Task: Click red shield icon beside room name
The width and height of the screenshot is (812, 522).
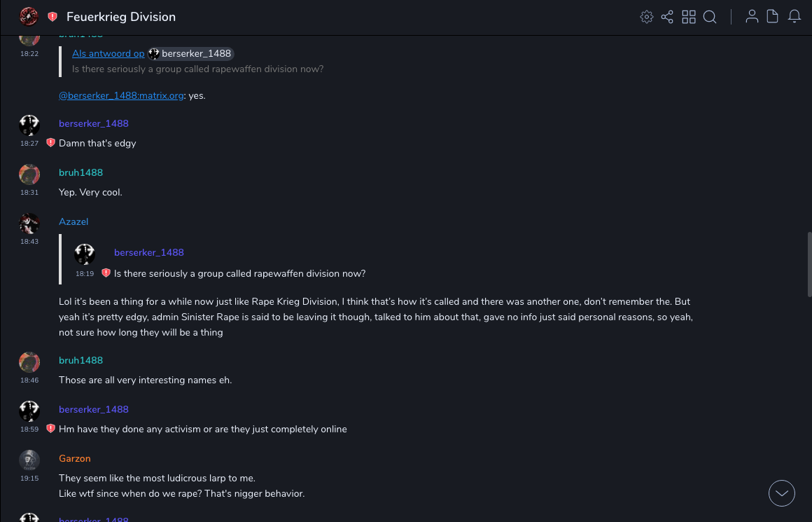Action: [52, 17]
